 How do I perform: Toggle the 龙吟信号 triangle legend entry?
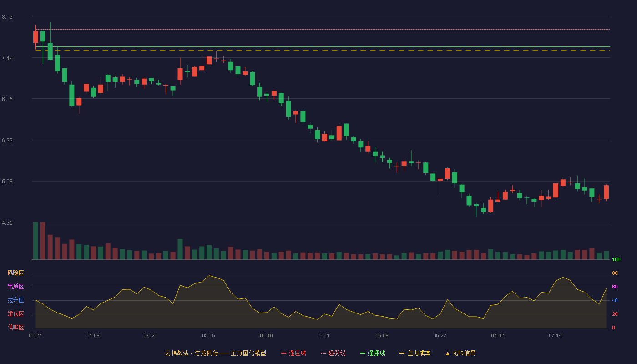click(x=460, y=353)
